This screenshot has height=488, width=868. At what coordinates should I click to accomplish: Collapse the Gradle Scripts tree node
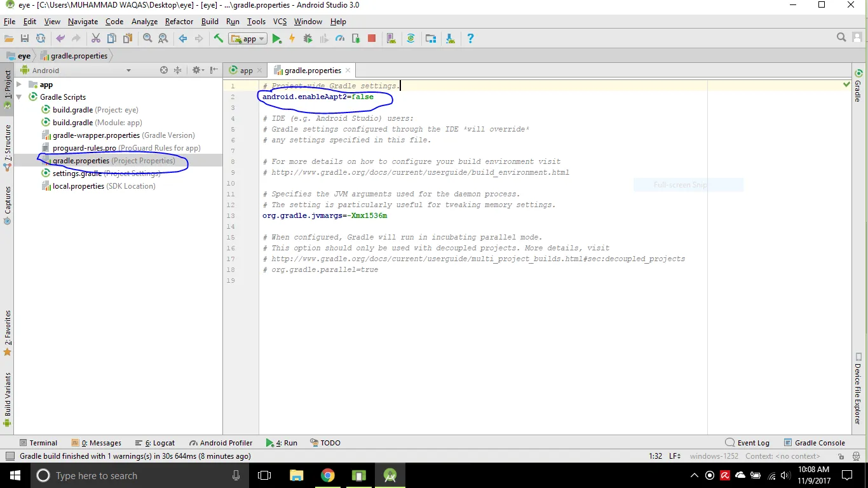click(x=19, y=97)
